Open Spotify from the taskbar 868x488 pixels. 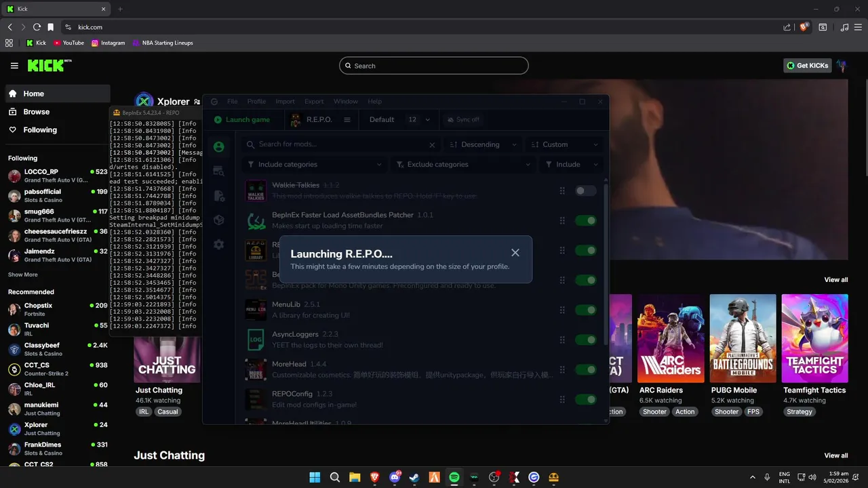click(454, 477)
